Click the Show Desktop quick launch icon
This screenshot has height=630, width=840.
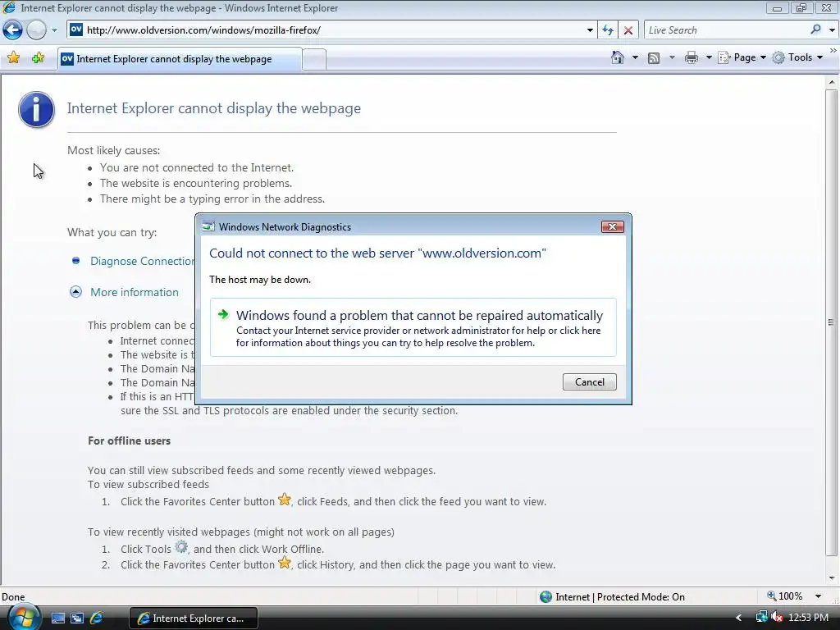tap(58, 619)
